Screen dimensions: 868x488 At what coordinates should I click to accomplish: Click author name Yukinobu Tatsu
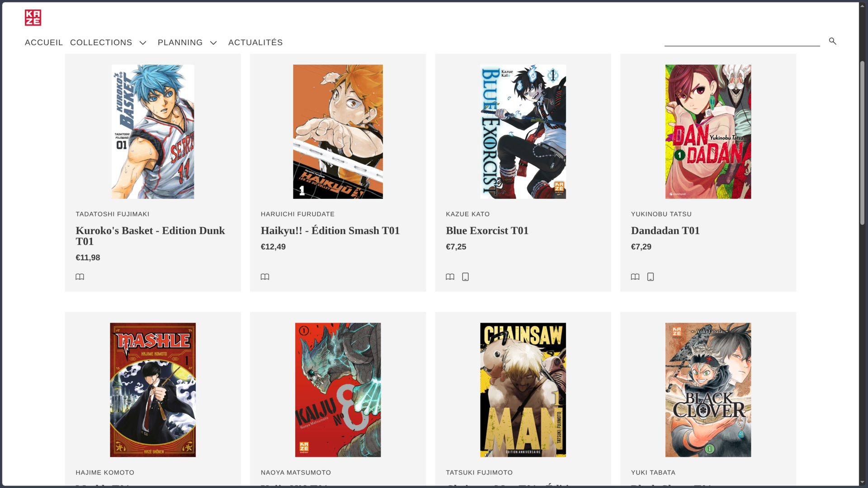tap(661, 214)
